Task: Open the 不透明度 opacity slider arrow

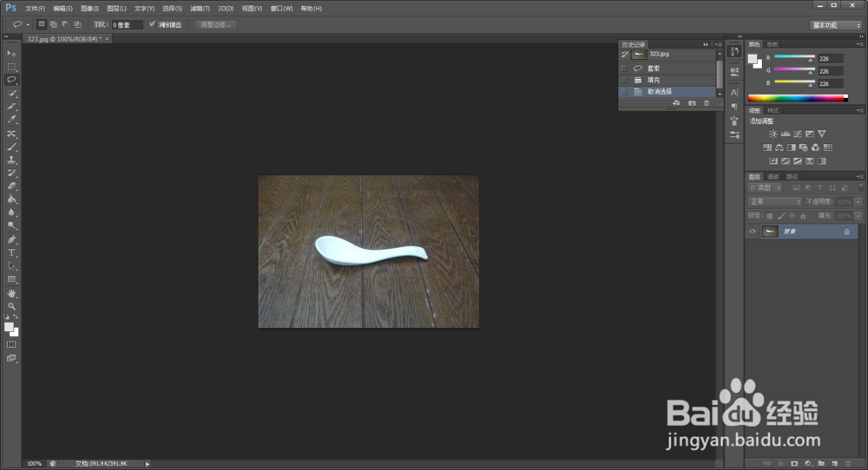Action: coord(858,202)
